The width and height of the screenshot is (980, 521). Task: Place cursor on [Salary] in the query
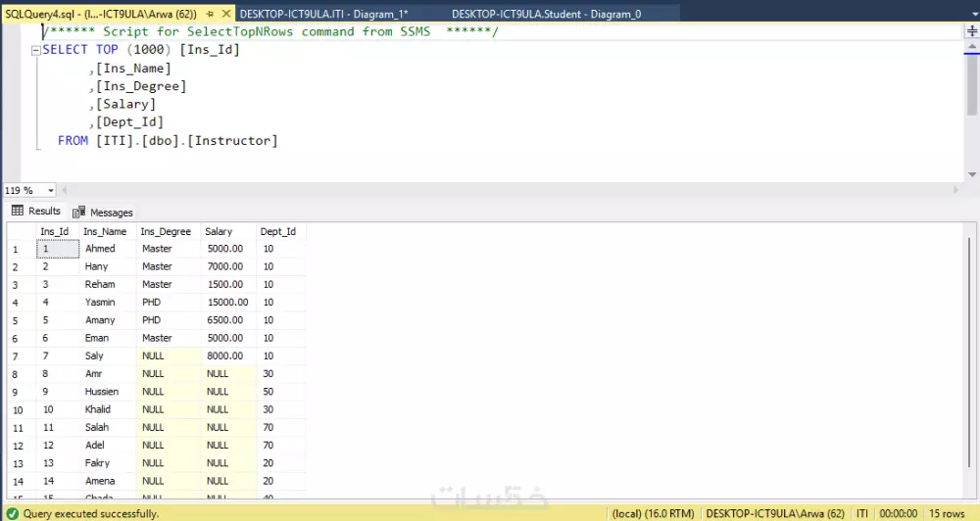click(125, 105)
